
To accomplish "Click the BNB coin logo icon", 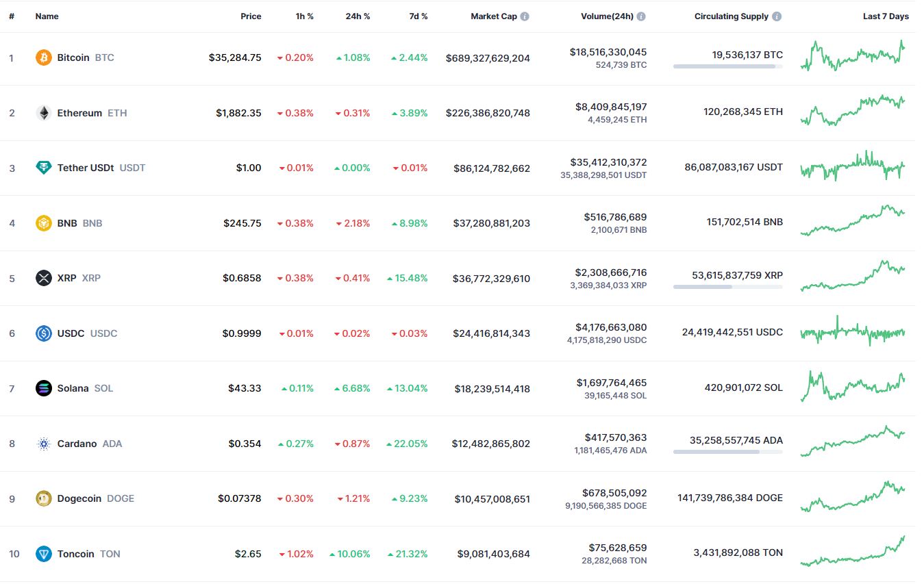I will point(44,223).
